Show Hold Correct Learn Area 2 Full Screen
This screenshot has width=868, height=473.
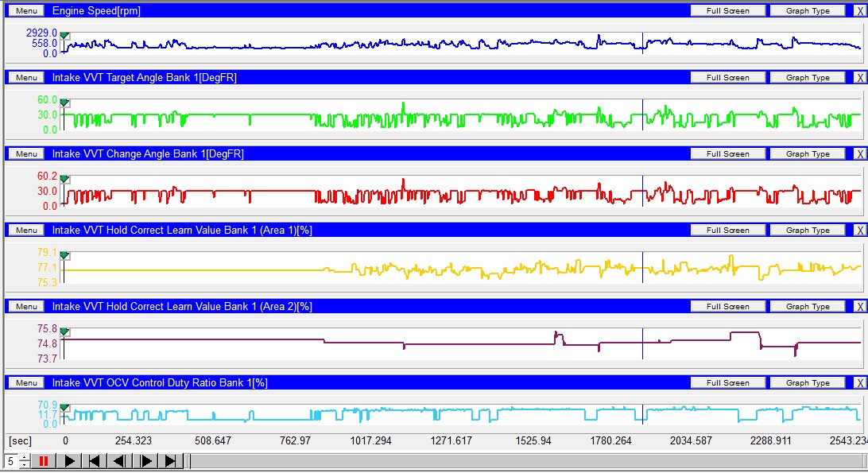[x=728, y=306]
